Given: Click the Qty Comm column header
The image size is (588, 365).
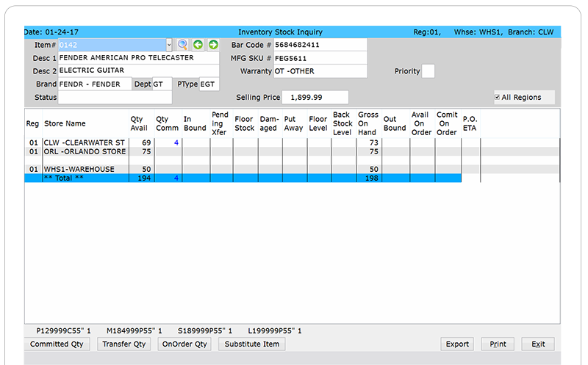Looking at the screenshot, I should point(168,123).
